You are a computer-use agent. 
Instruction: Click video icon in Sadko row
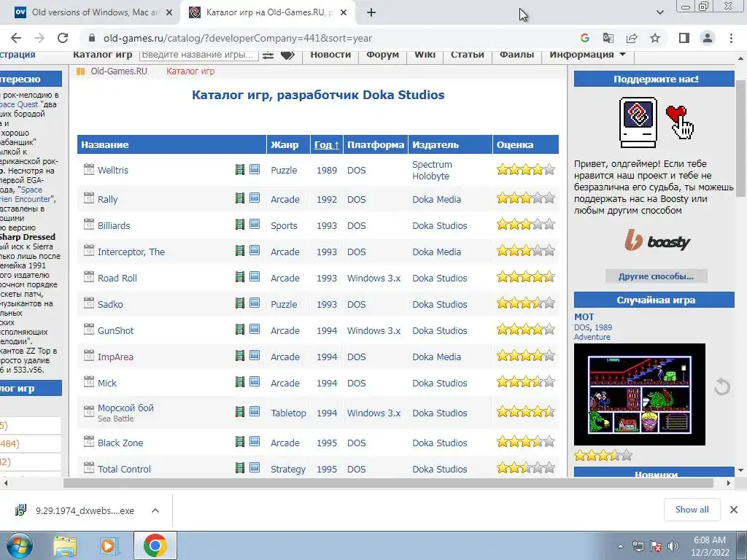(240, 303)
